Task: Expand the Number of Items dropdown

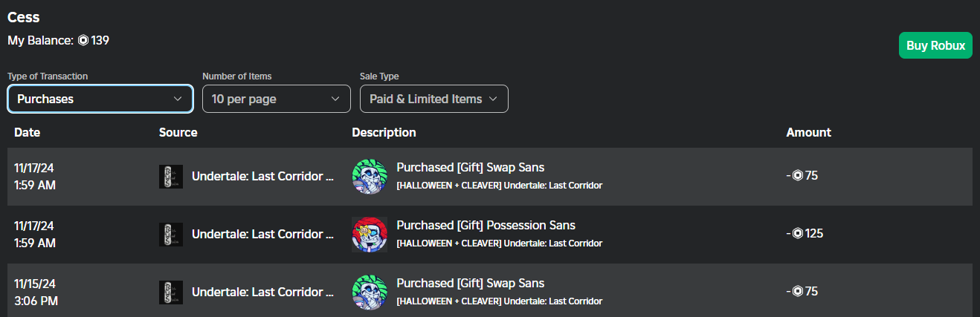Action: click(276, 99)
